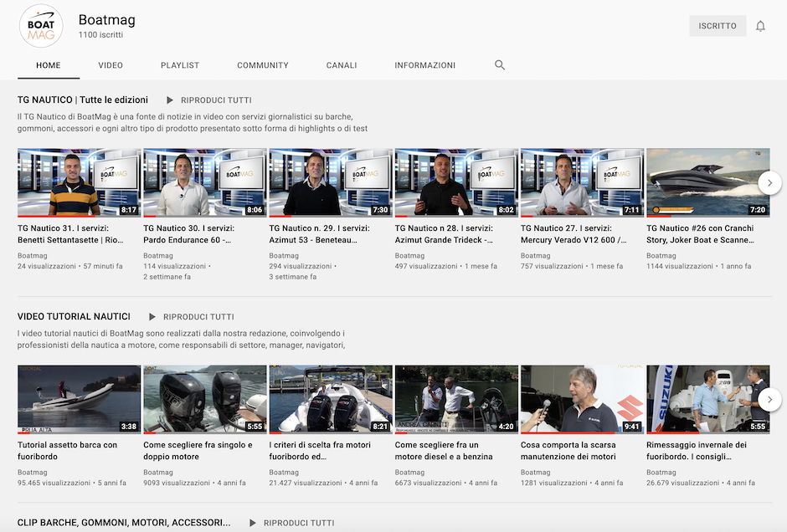Click '26.679 visualizzazioni • 4 anni fa' text
This screenshot has height=532, width=787.
[701, 483]
